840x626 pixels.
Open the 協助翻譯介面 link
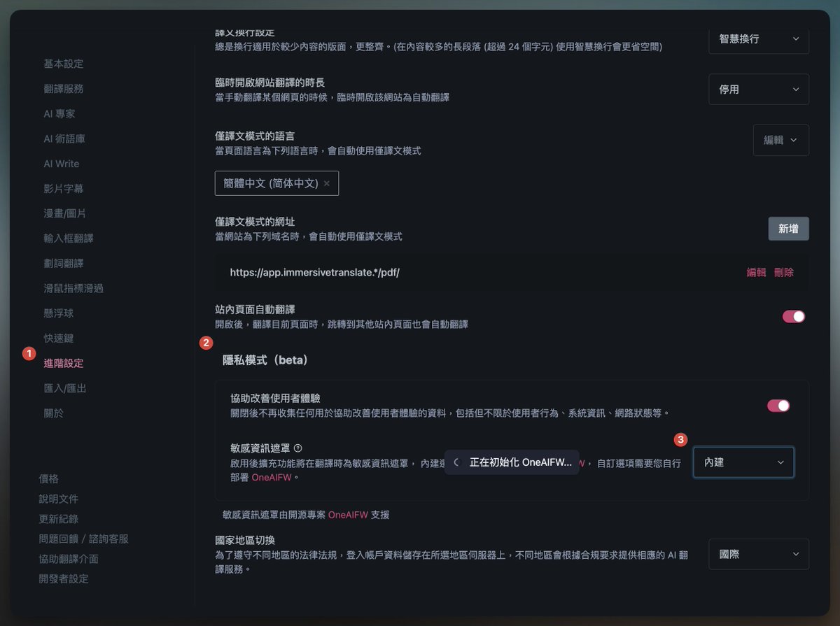68,559
